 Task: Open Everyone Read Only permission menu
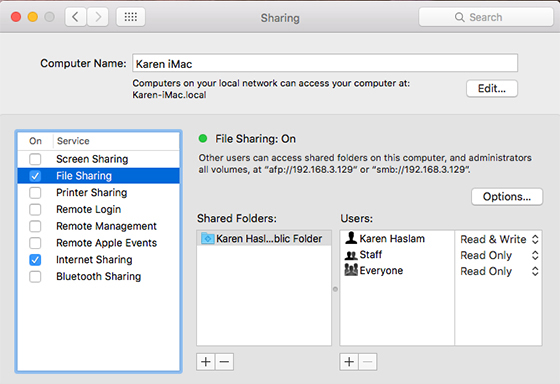[499, 271]
